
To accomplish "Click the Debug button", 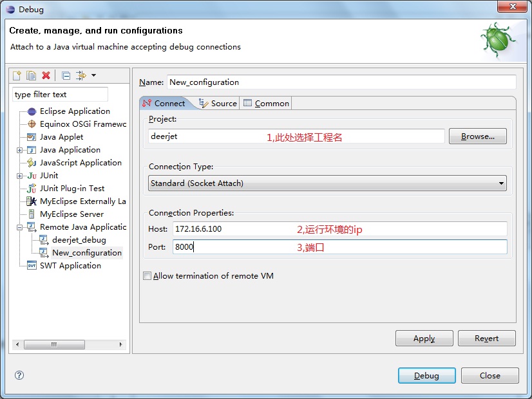I will [x=426, y=376].
